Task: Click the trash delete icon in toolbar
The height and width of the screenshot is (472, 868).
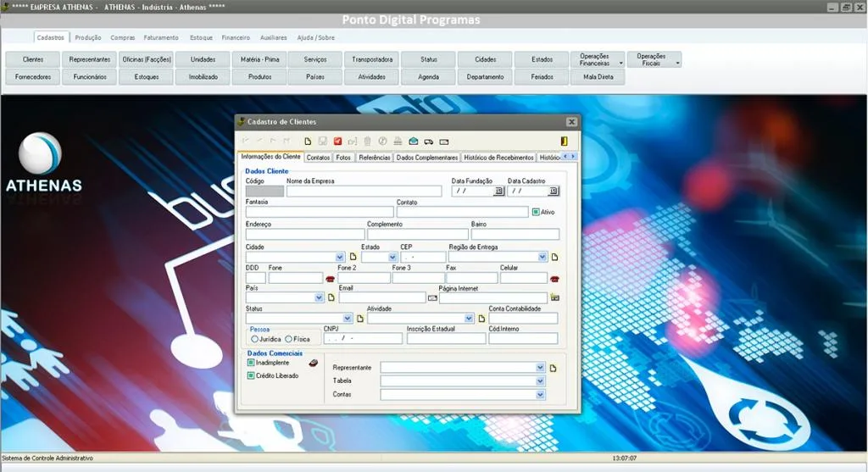Action: [x=367, y=142]
